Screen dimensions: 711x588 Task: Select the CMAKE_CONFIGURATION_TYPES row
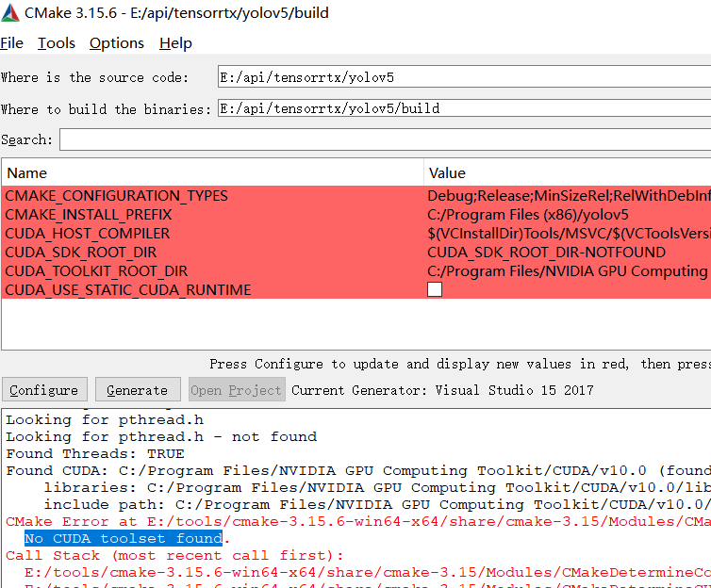pyautogui.click(x=355, y=196)
